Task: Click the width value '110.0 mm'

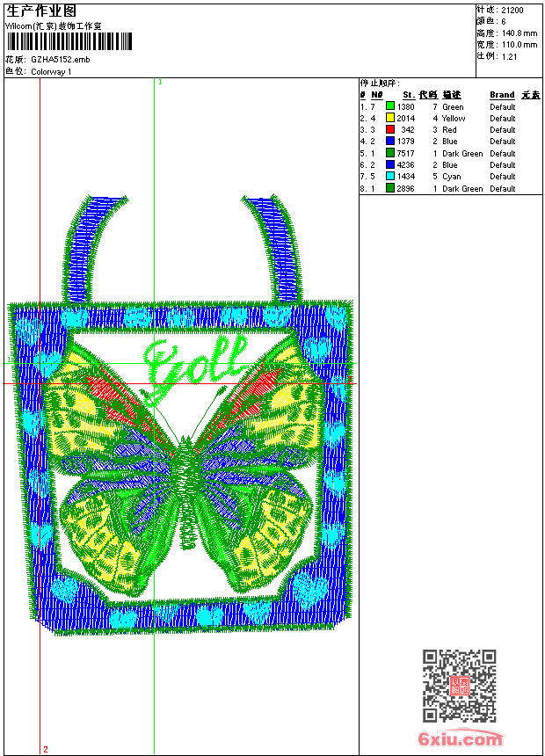Action: click(520, 46)
